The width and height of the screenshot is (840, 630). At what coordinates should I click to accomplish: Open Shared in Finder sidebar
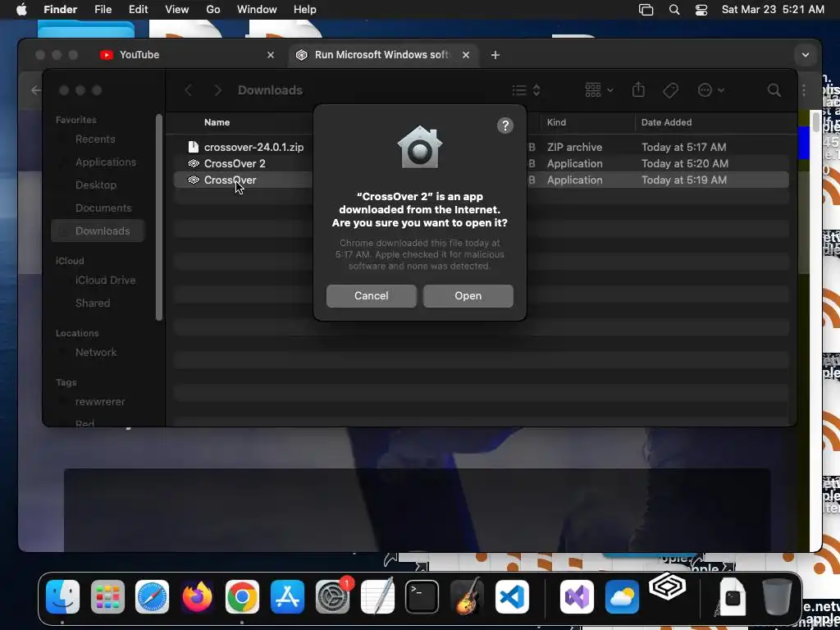click(x=93, y=304)
